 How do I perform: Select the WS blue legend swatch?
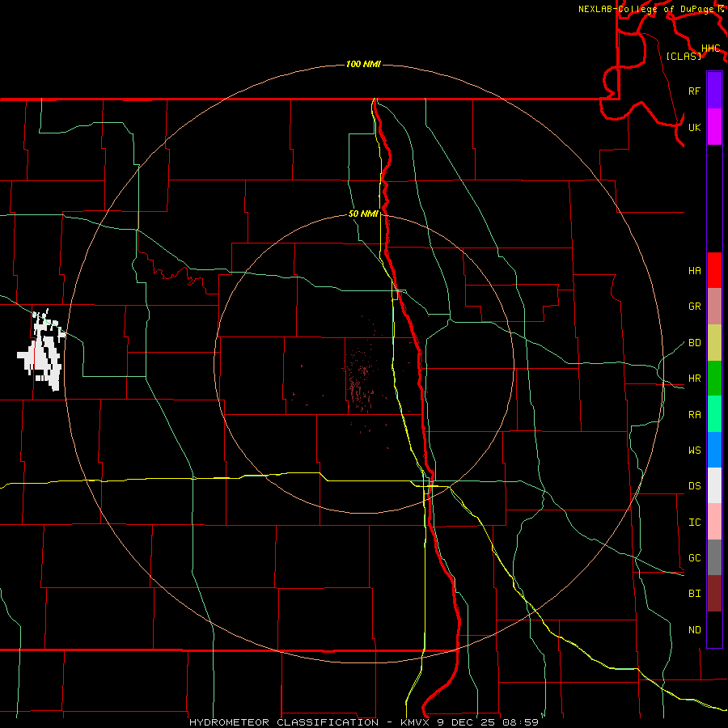(714, 450)
